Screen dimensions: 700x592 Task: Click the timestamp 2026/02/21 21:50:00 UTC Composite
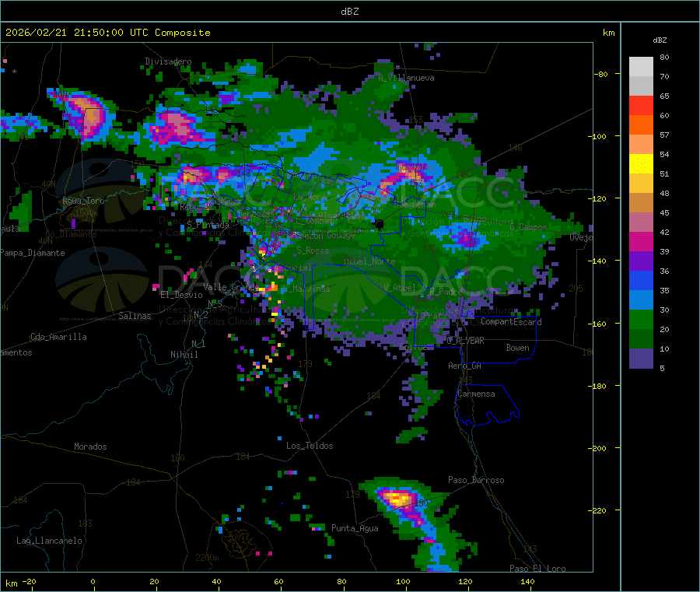pyautogui.click(x=107, y=33)
